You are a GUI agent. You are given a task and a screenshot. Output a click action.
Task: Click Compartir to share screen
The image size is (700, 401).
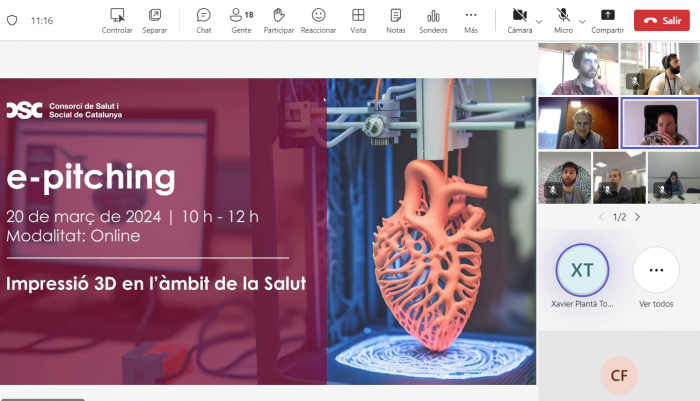(x=607, y=19)
